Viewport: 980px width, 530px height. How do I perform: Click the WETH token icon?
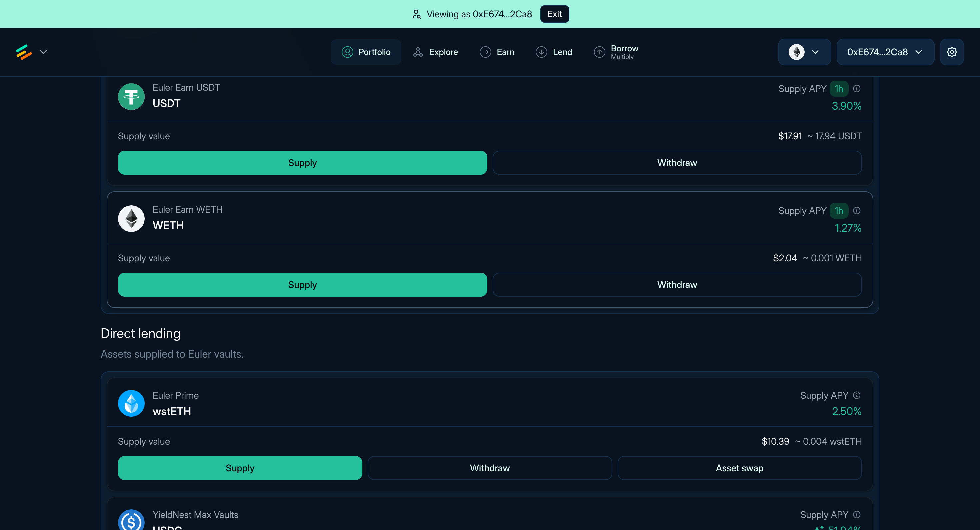tap(131, 219)
